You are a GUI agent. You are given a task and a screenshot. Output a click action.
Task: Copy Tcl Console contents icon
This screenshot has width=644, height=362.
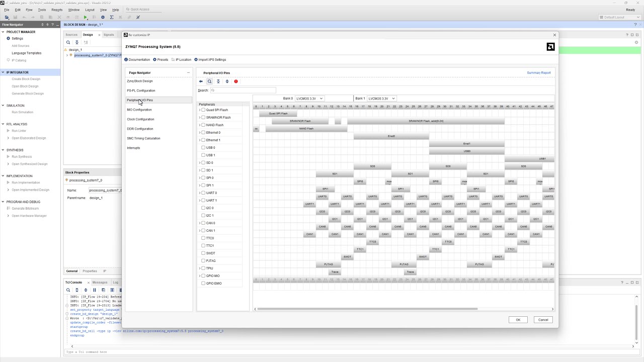[103, 290]
